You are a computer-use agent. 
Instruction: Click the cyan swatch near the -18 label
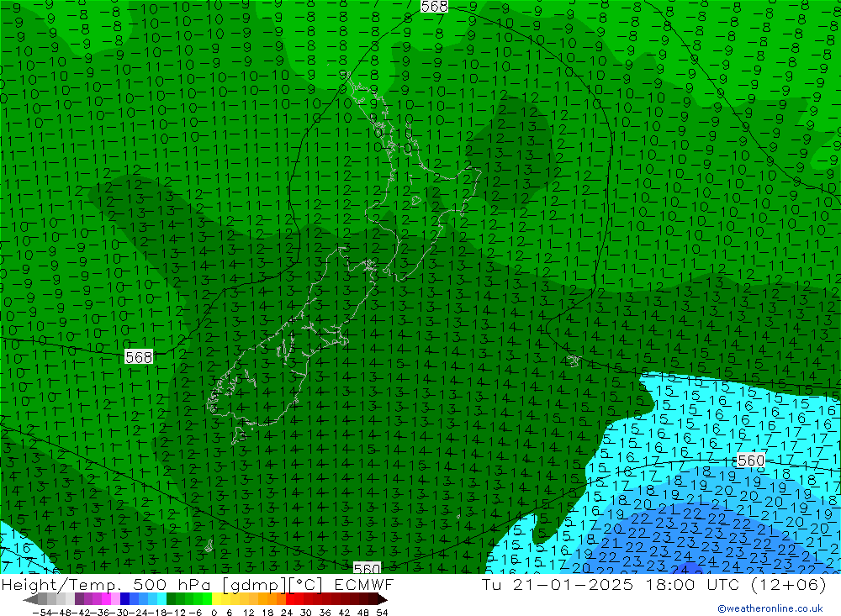161,599
